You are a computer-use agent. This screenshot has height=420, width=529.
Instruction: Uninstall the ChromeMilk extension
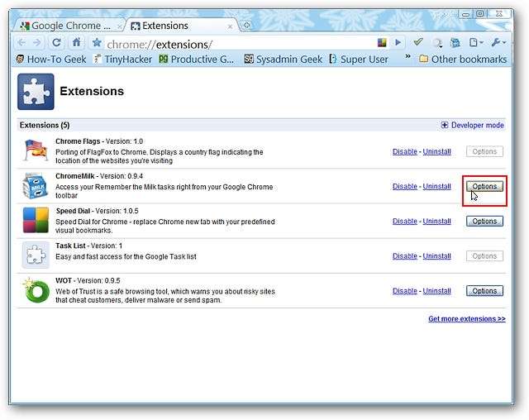(x=437, y=187)
